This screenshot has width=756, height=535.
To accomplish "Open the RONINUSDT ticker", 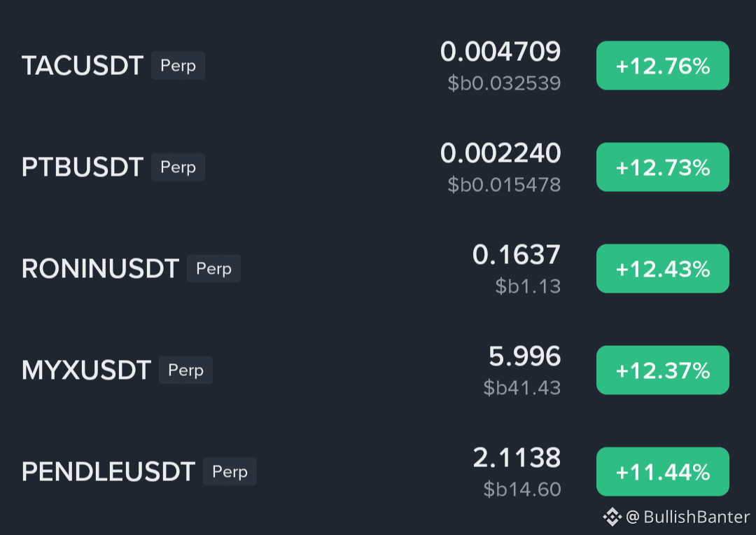I will (x=99, y=268).
